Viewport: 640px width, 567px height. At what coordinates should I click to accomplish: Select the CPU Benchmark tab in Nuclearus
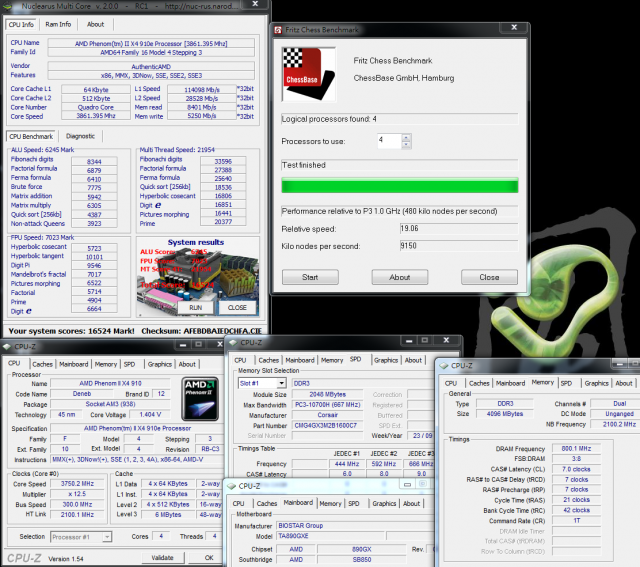pos(31,136)
